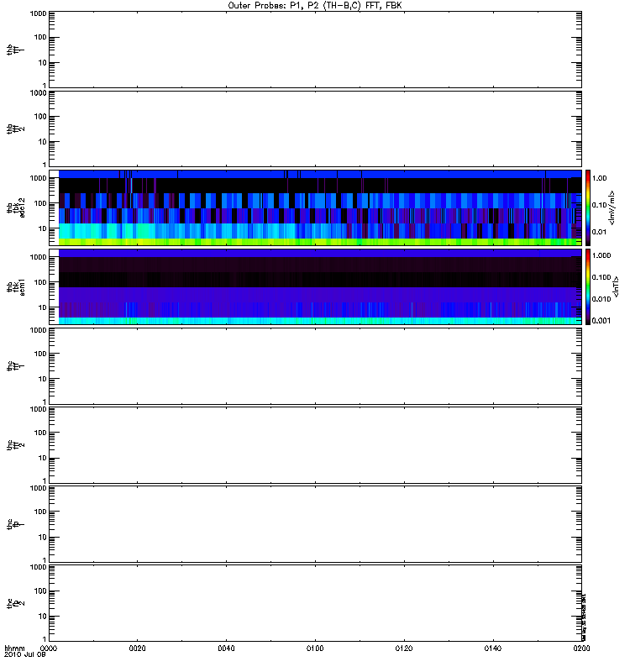This screenshot has height=672, width=630.
Task: Click the yellow-green lowest band of edc12 spectrogram
Action: (320, 242)
